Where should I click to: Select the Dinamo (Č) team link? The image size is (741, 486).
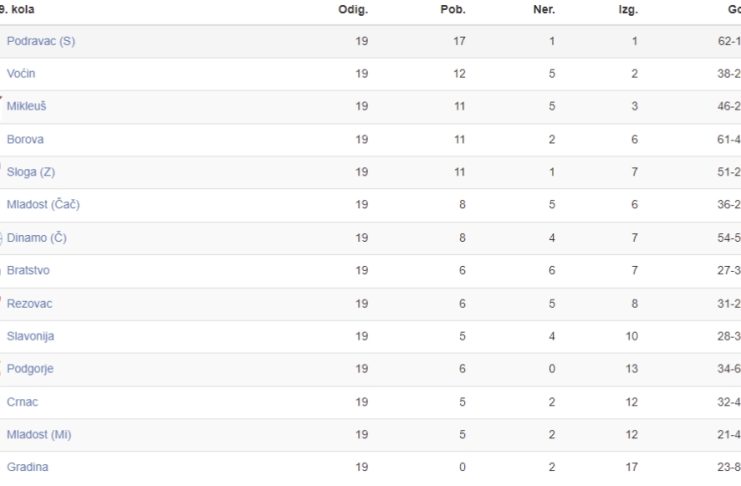click(36, 238)
